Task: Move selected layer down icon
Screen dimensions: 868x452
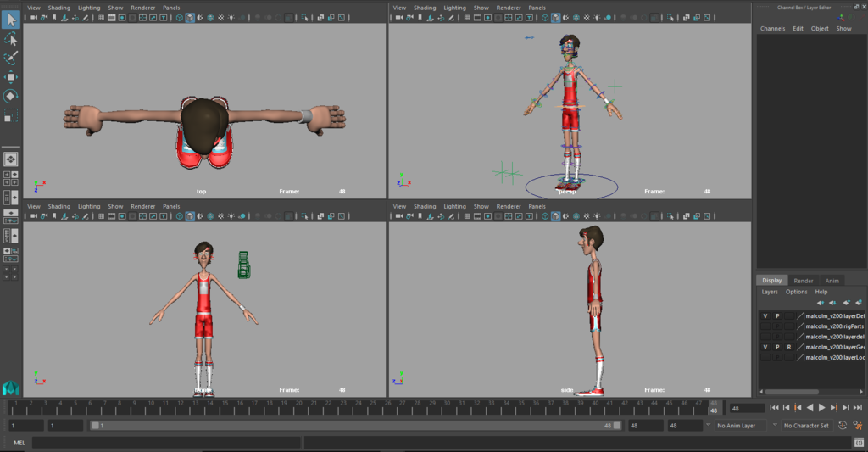Action: (832, 303)
